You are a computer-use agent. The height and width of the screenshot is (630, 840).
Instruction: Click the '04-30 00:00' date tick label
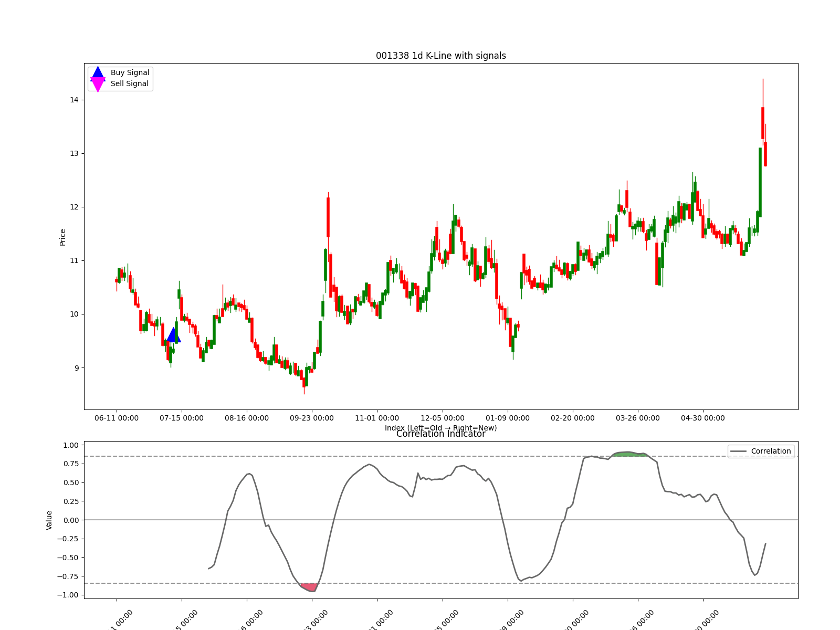(x=703, y=418)
